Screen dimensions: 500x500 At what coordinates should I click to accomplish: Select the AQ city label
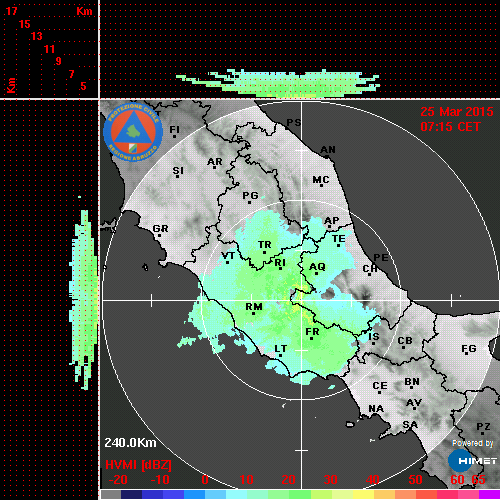coord(317,266)
